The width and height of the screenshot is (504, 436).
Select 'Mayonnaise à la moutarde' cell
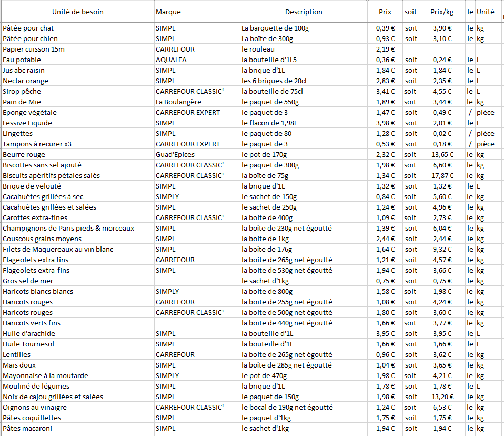(78, 376)
